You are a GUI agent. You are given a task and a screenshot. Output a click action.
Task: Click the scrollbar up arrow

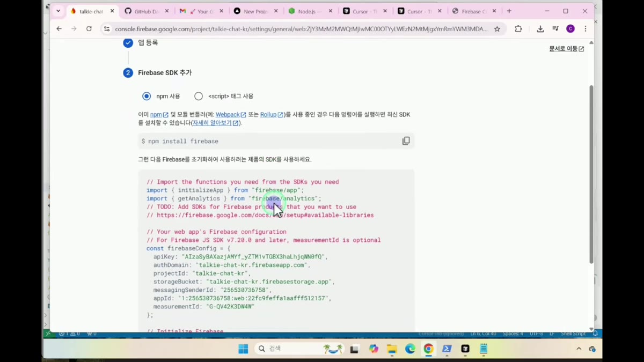591,42
